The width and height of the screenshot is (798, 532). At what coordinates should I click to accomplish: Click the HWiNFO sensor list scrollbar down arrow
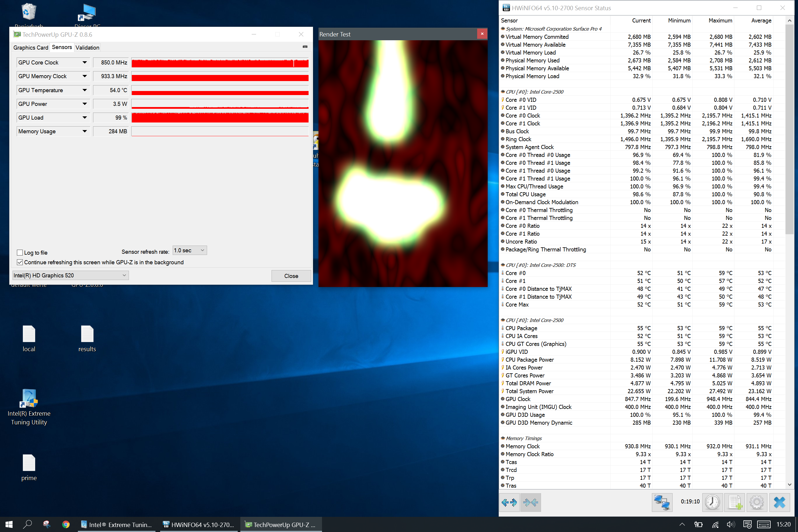790,484
